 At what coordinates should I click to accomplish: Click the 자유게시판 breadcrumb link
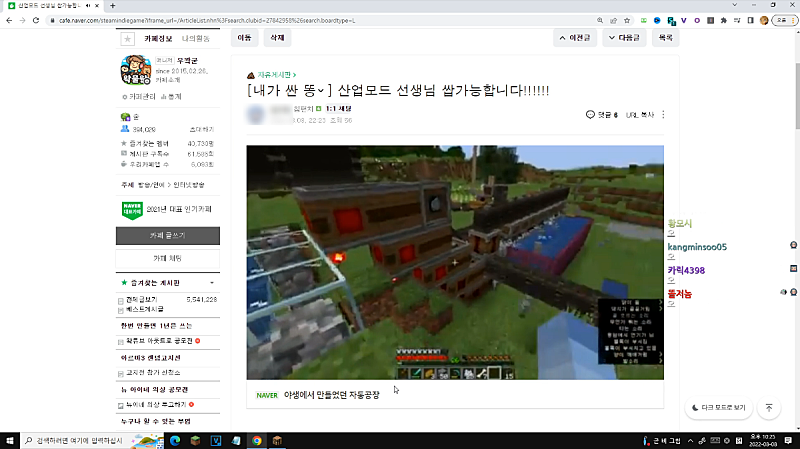(x=277, y=75)
